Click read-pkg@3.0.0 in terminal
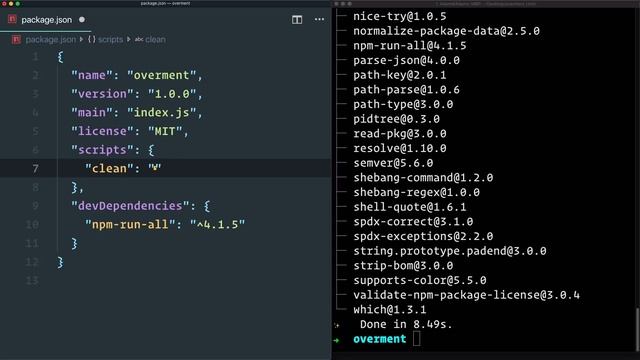 [x=400, y=134]
